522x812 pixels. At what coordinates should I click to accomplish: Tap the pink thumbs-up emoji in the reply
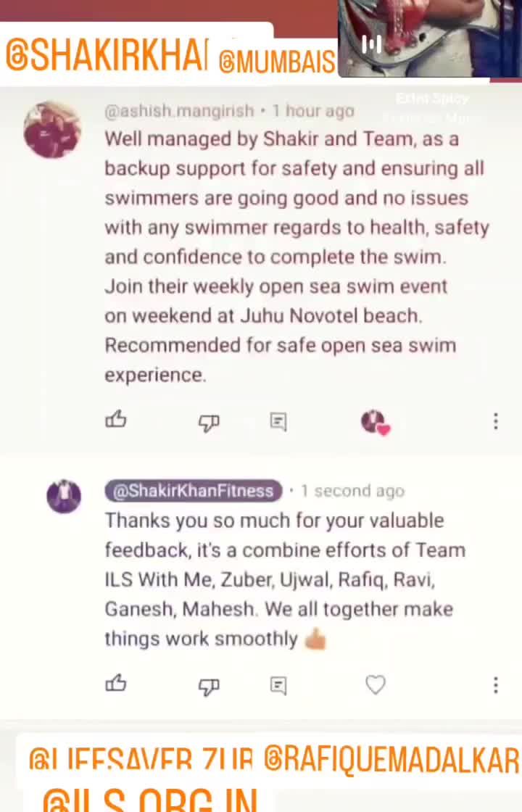(x=315, y=639)
